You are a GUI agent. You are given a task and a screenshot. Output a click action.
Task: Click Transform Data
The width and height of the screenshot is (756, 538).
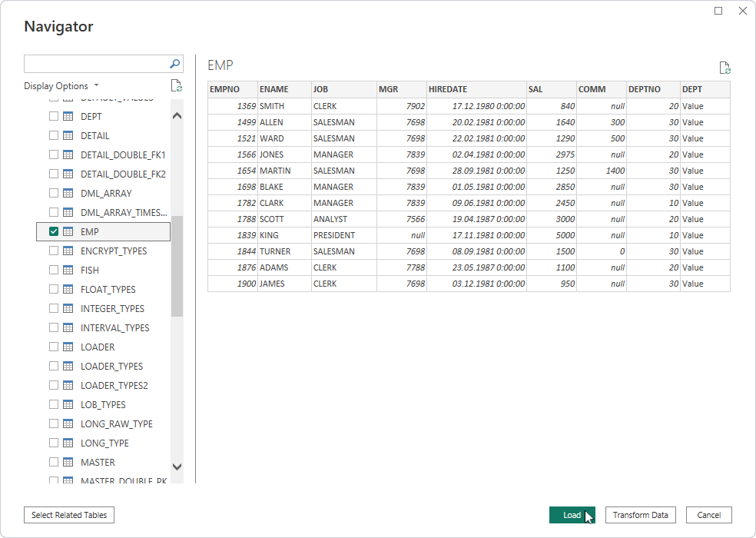[640, 515]
